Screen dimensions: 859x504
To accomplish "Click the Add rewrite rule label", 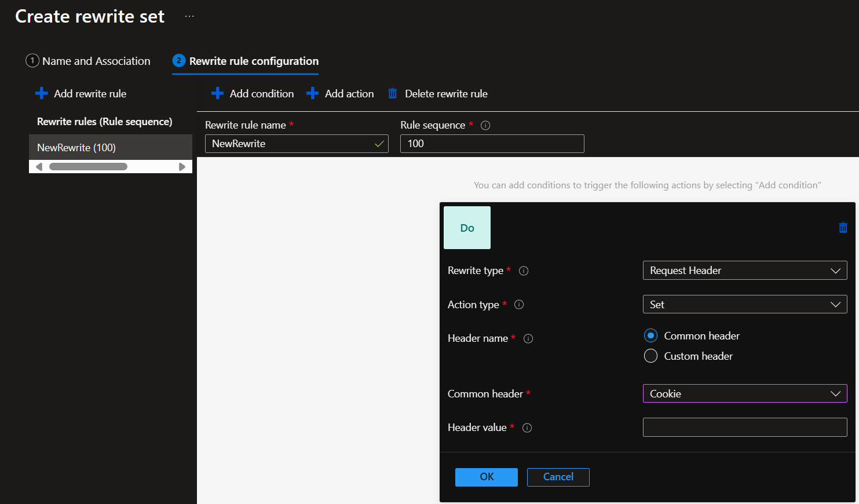I will [90, 93].
